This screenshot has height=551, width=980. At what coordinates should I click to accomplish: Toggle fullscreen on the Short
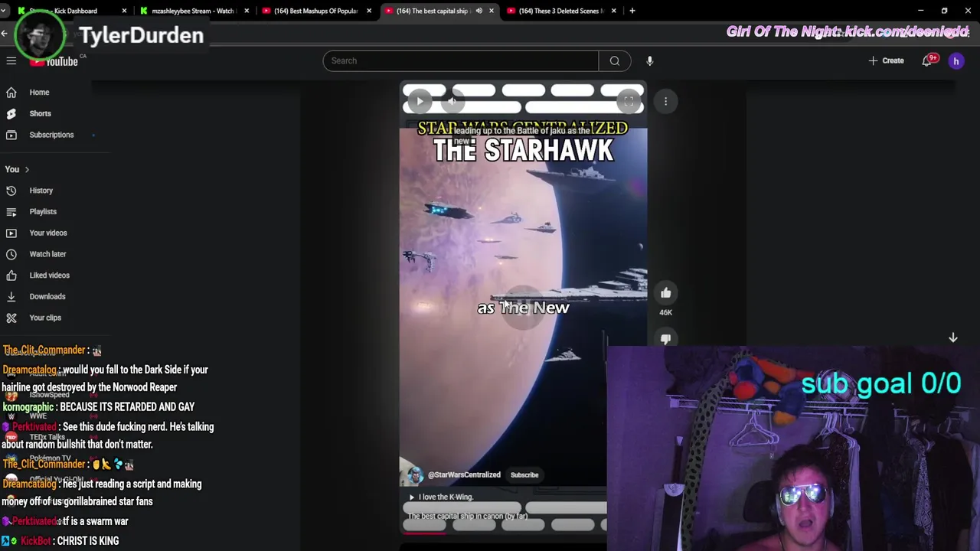coord(628,101)
